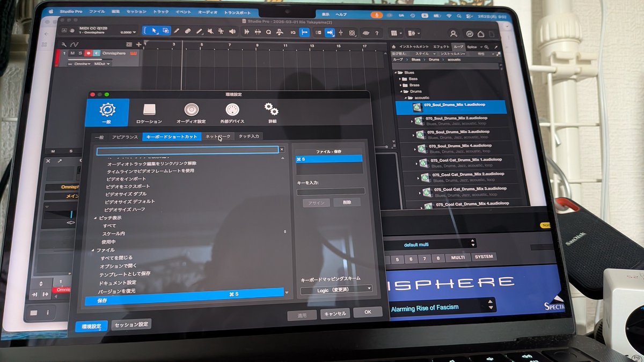
Task: Click the IQ input quantize icon
Action: pos(294,32)
